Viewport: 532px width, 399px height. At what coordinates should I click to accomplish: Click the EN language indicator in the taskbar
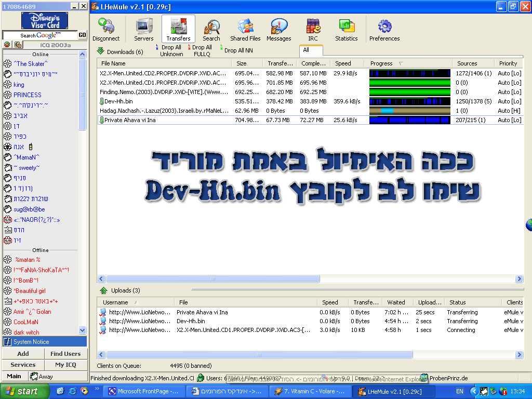(460, 391)
